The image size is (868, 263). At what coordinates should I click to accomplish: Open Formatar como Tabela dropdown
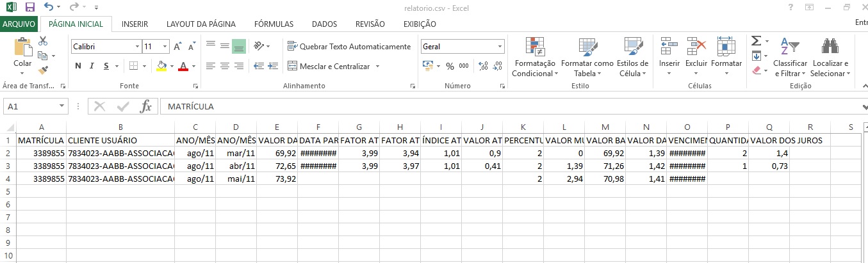tap(587, 57)
